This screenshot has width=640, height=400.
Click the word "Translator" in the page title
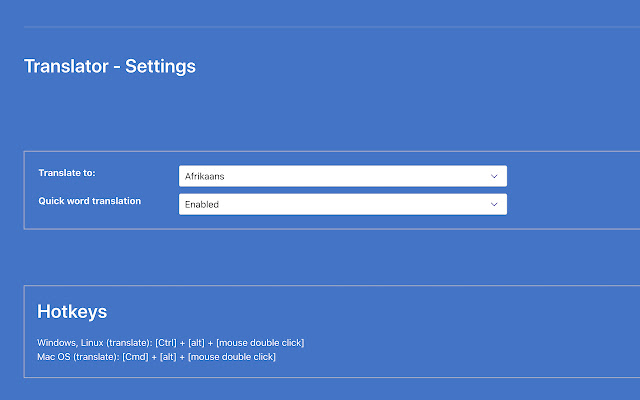click(x=65, y=67)
